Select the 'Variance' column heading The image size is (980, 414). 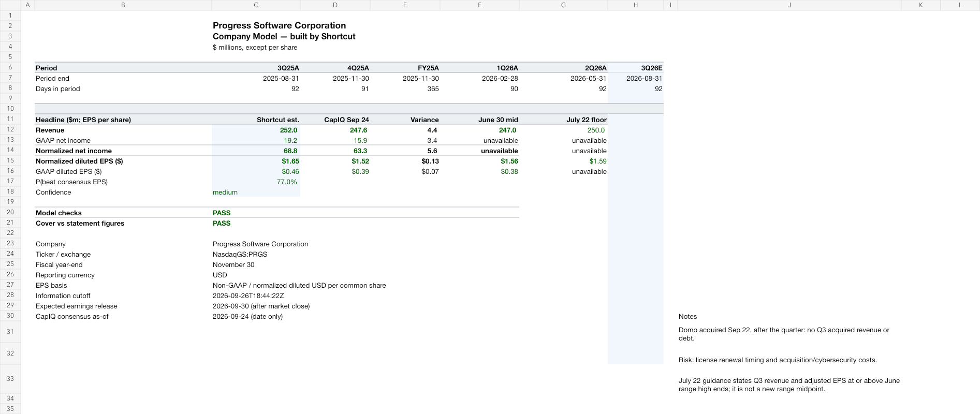point(425,120)
